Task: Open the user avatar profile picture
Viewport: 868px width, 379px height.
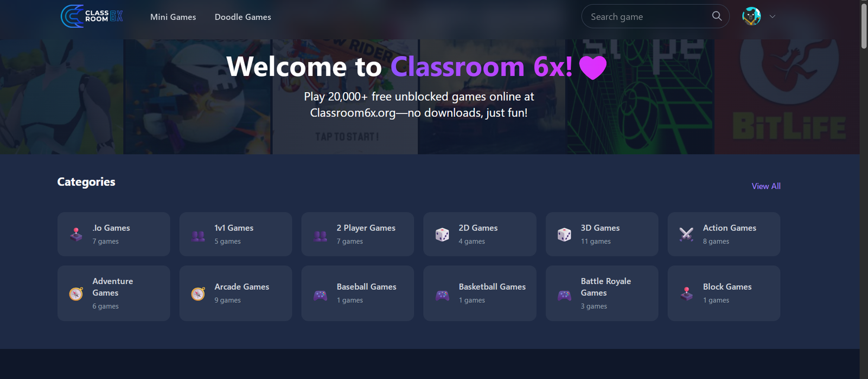Action: (751, 16)
